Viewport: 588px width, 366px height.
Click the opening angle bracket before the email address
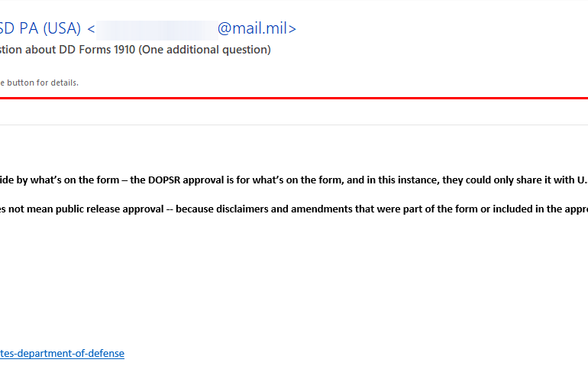click(x=91, y=30)
